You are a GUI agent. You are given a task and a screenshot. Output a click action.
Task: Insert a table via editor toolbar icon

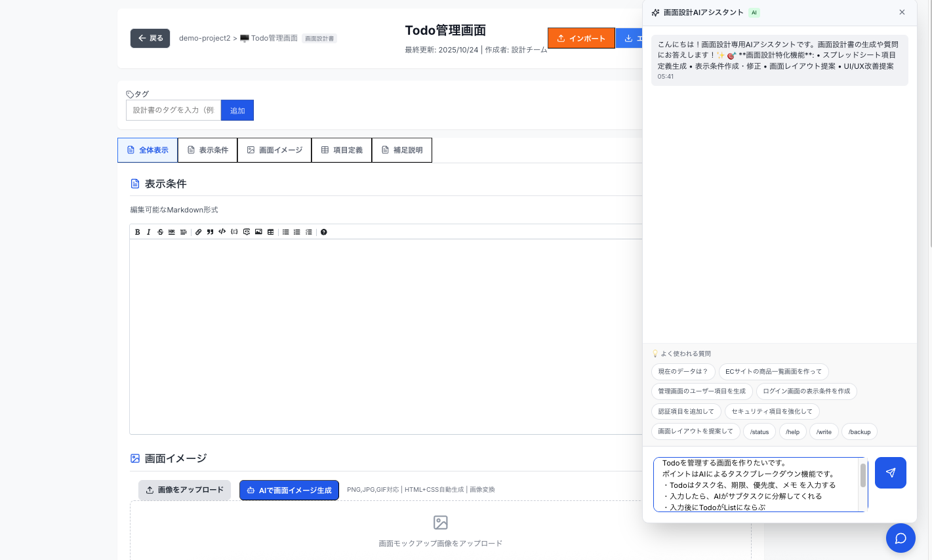click(x=270, y=232)
